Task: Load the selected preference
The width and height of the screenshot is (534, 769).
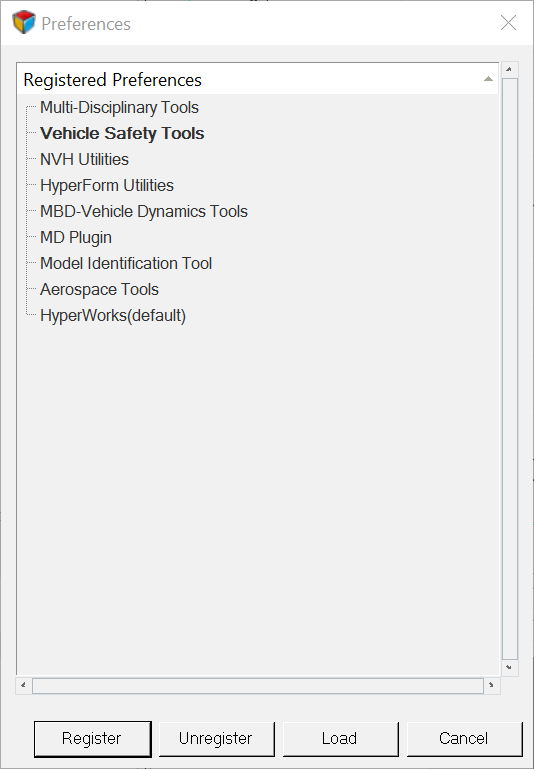Action: pyautogui.click(x=340, y=739)
